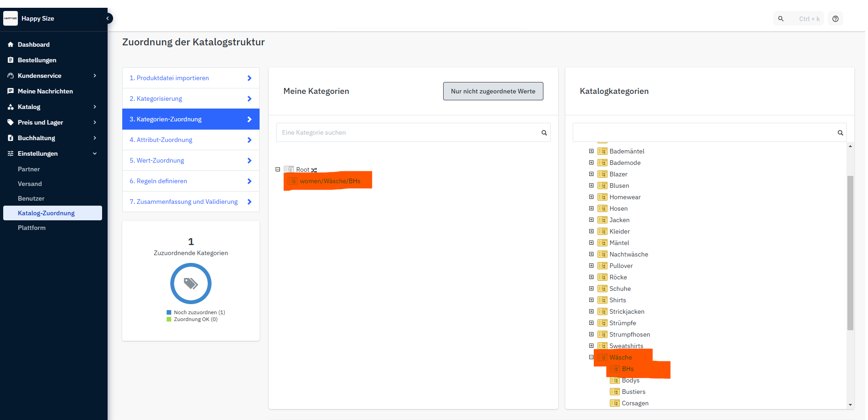The image size is (868, 420).
Task: Click search icon in Meine Kategorien field
Action: click(544, 133)
